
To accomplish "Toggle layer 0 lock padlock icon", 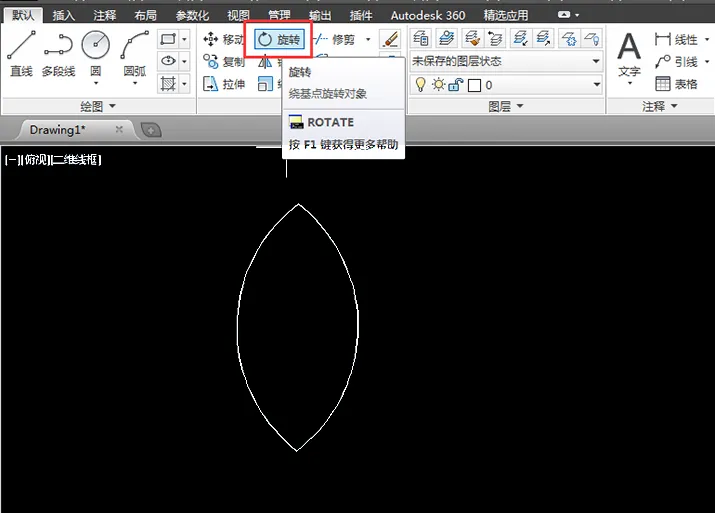I will click(x=456, y=85).
